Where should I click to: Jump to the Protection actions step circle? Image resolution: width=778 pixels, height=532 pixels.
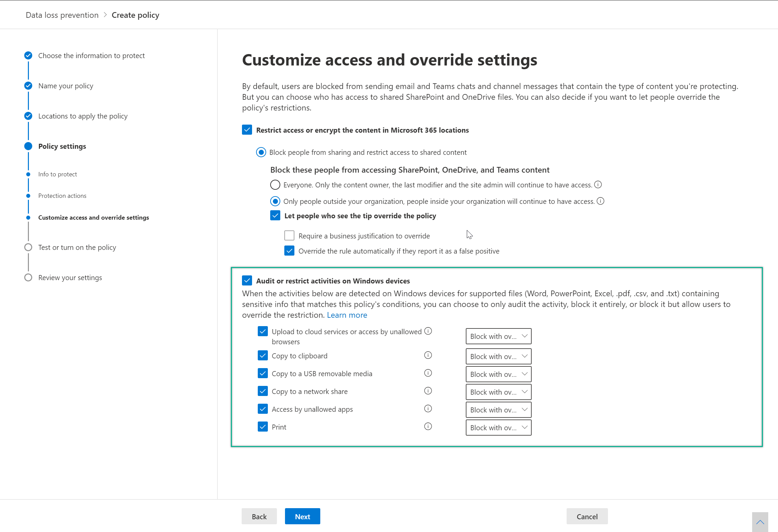(x=28, y=195)
